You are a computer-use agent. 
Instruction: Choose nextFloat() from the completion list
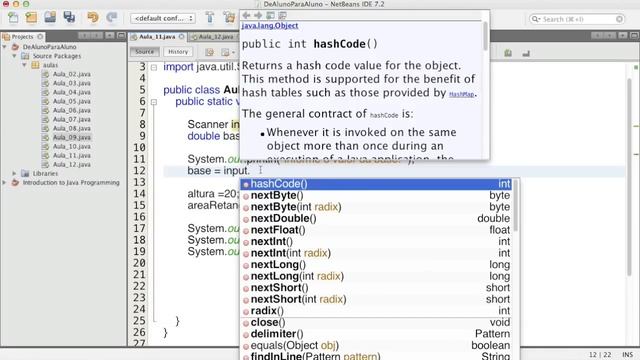377,230
